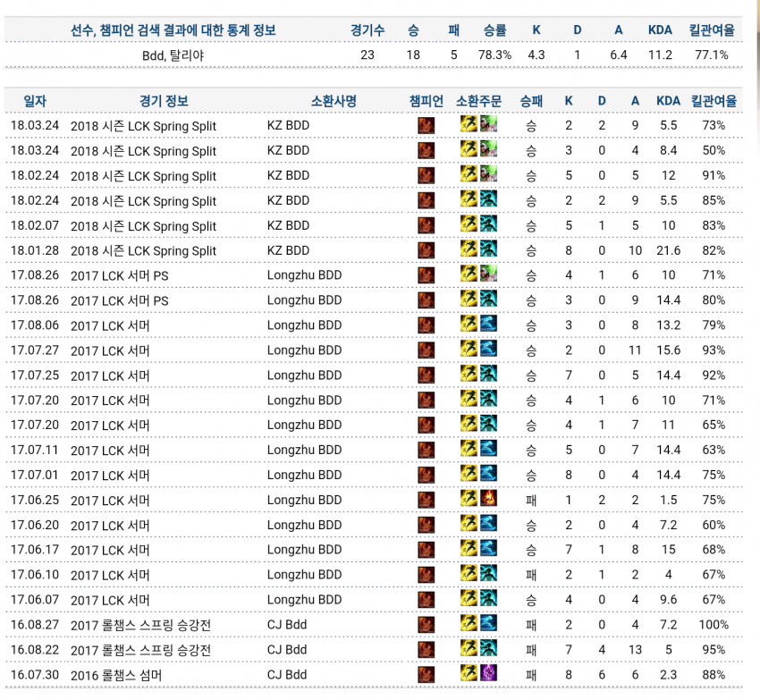Viewport: 760px width, 700px height.
Task: Click Flash spell icon in 17.08.06 row
Action: click(x=469, y=324)
